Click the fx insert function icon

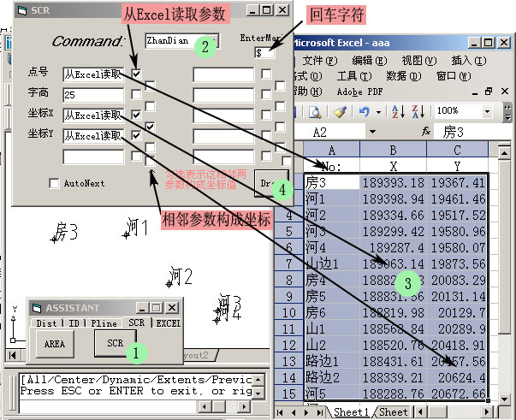click(x=425, y=133)
